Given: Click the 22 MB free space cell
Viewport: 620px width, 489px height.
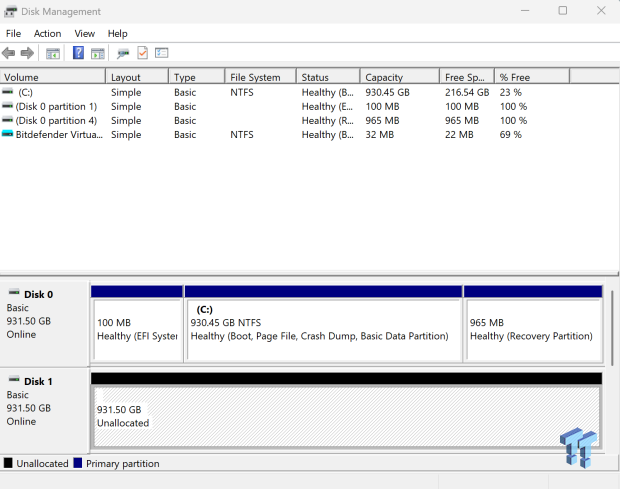Looking at the screenshot, I should pyautogui.click(x=459, y=135).
